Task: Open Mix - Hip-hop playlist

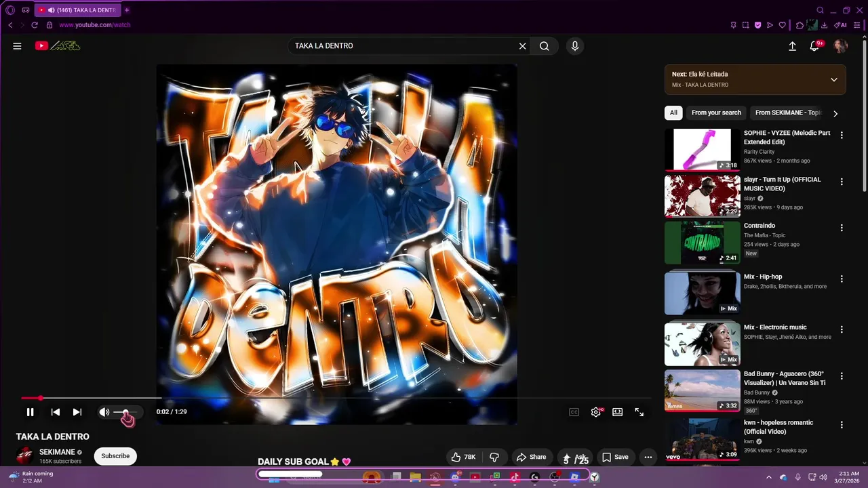Action: 703,293
